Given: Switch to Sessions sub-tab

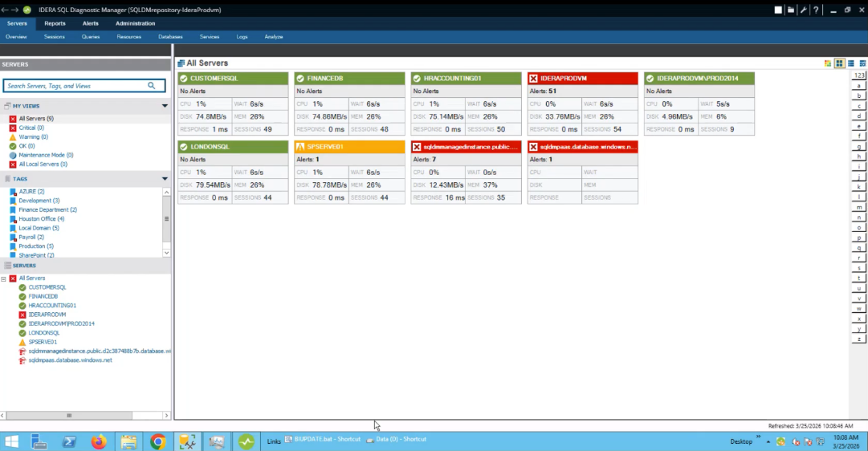Looking at the screenshot, I should click(55, 37).
